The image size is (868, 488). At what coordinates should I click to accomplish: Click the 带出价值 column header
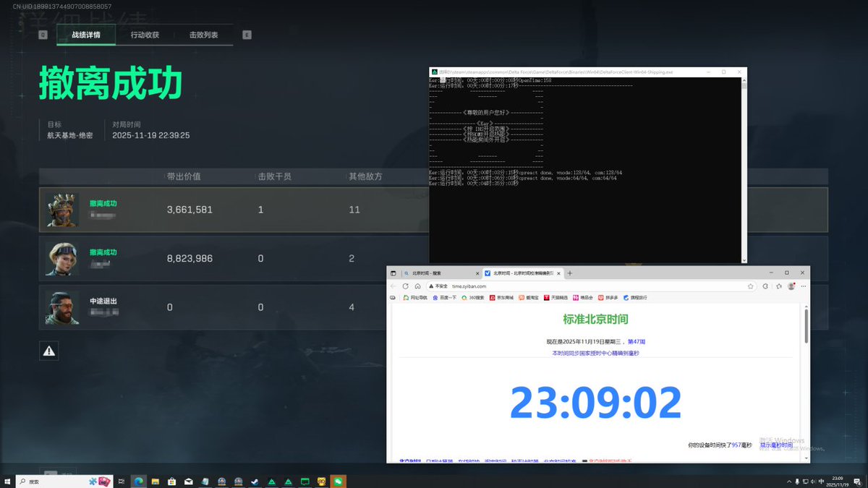click(184, 176)
